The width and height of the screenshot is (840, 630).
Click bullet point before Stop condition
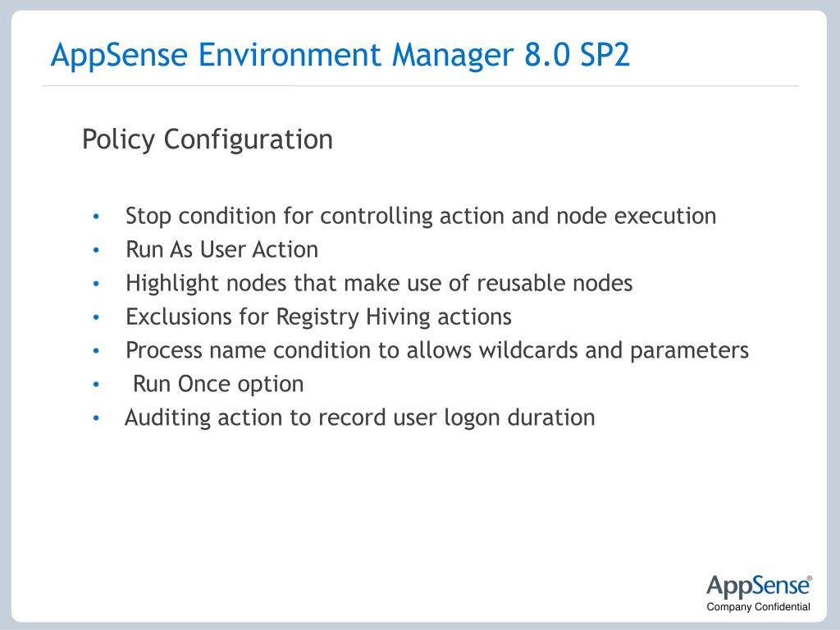tap(96, 217)
